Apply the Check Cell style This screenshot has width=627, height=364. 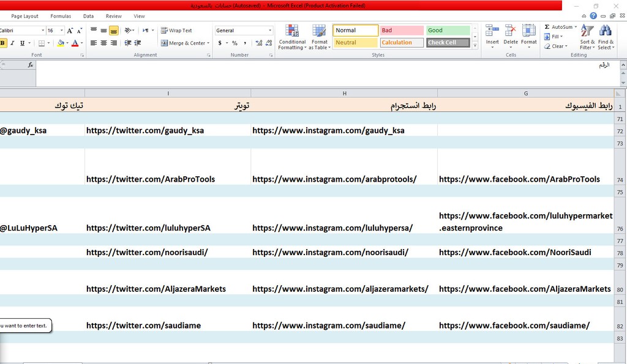(x=448, y=42)
